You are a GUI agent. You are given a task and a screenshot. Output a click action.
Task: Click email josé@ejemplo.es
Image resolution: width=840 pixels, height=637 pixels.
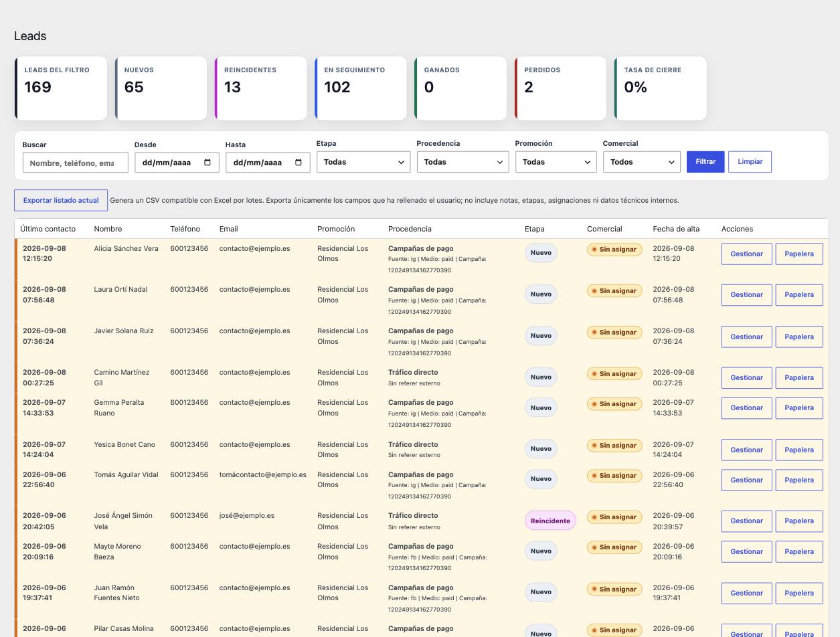[x=246, y=516]
